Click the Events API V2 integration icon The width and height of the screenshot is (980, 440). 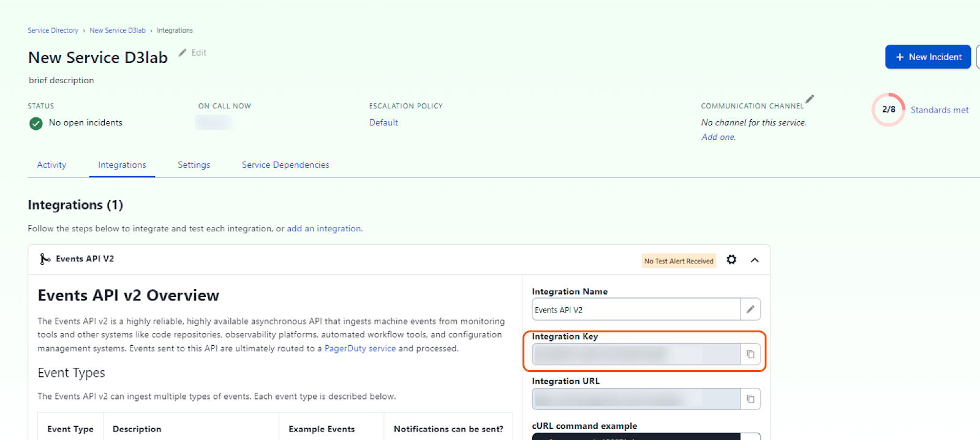tap(45, 259)
